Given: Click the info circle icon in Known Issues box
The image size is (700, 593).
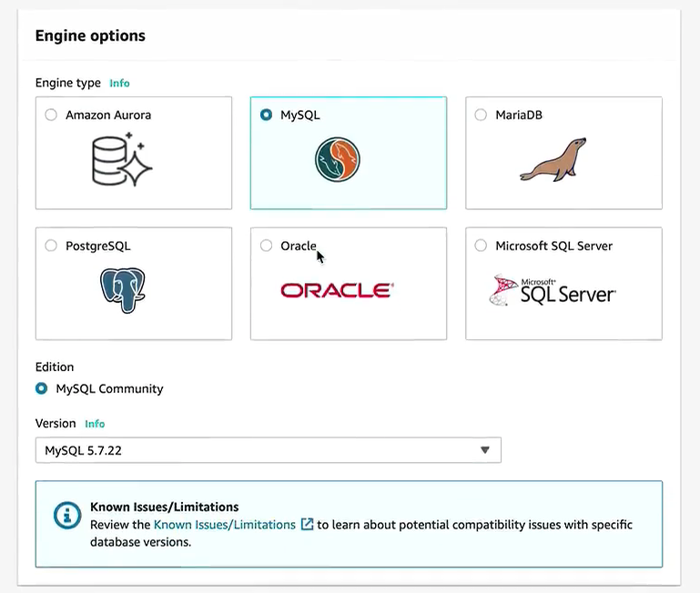Looking at the screenshot, I should pos(66,515).
